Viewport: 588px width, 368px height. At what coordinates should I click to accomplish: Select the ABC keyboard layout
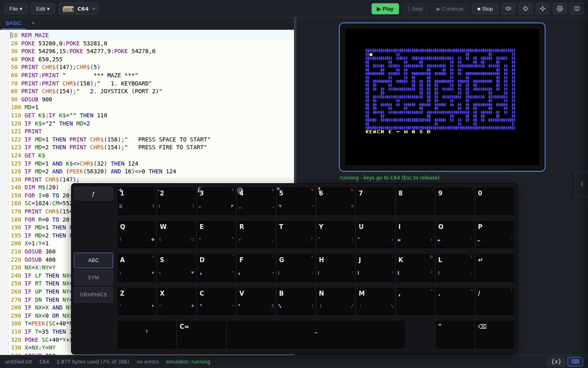94,260
